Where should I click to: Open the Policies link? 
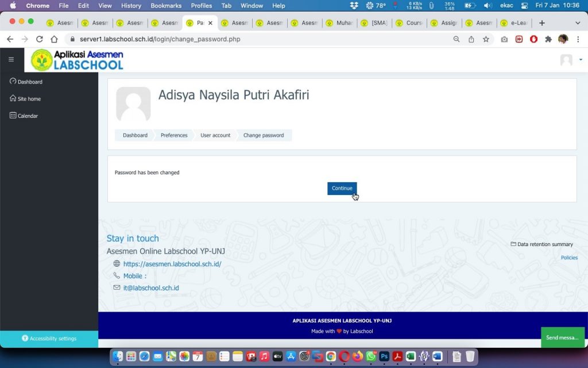click(x=569, y=258)
